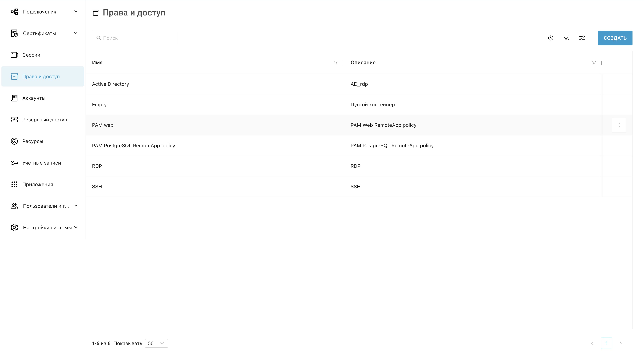Click the Сессии camera icon in the sidebar
This screenshot has width=644, height=357.
(14, 55)
